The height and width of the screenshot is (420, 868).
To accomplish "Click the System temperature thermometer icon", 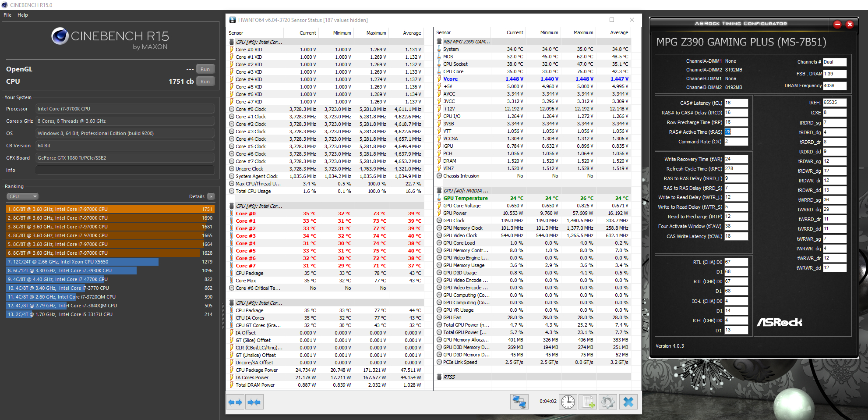I will [x=439, y=49].
